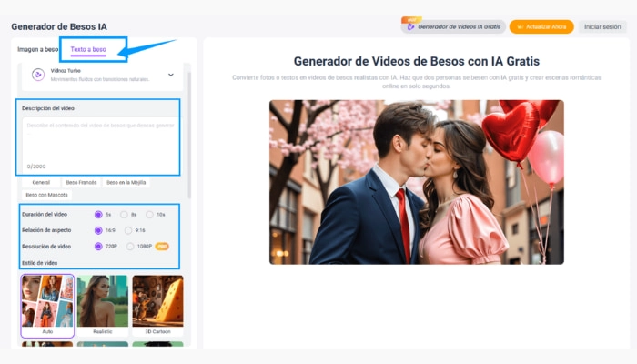Click the left panel vertical scrollbar
Image resolution: width=637 pixels, height=364 pixels.
click(189, 134)
